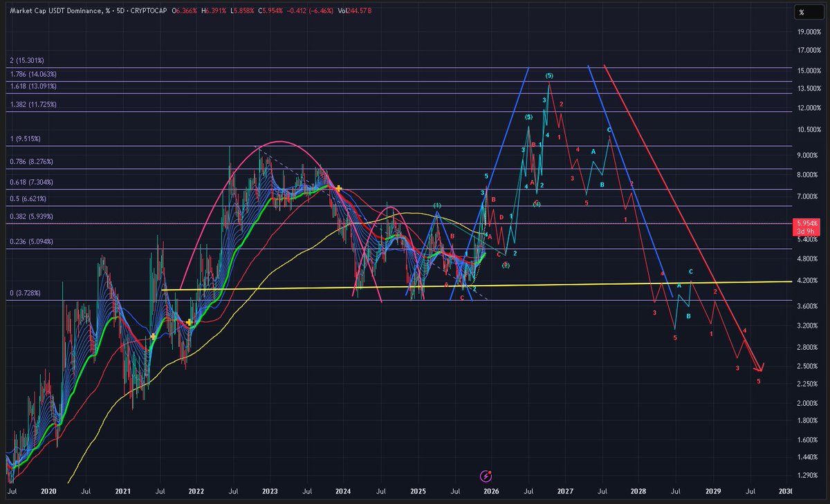Click the 7.000% price scale label
The image size is (830, 504).
pyautogui.click(x=807, y=197)
